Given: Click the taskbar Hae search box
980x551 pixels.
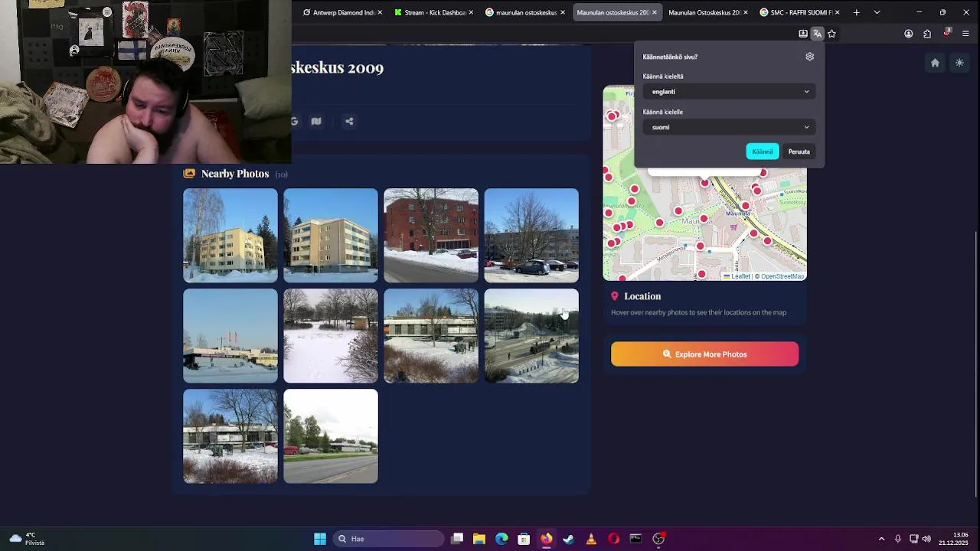Looking at the screenshot, I should pos(390,539).
